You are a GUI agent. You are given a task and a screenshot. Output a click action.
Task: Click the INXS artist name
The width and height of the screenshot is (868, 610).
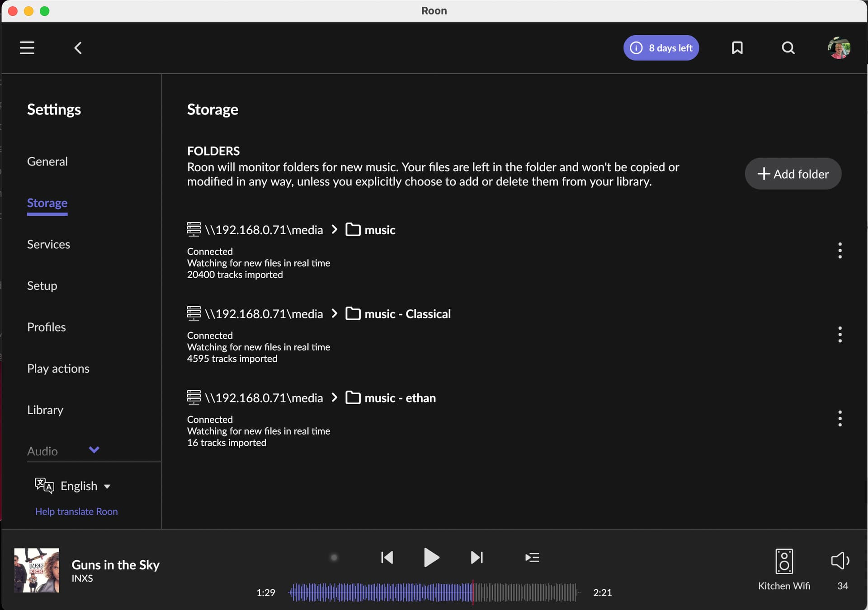(82, 578)
